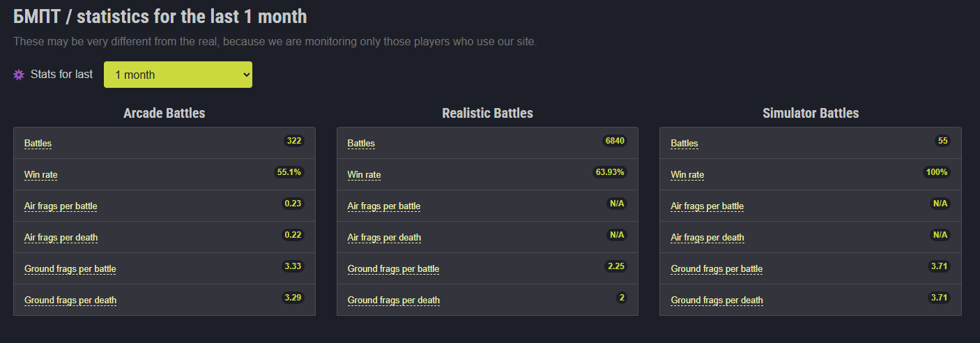Viewport: 980px width, 343px height.
Task: Click Battles label under Arcade Battles
Action: [x=38, y=144]
